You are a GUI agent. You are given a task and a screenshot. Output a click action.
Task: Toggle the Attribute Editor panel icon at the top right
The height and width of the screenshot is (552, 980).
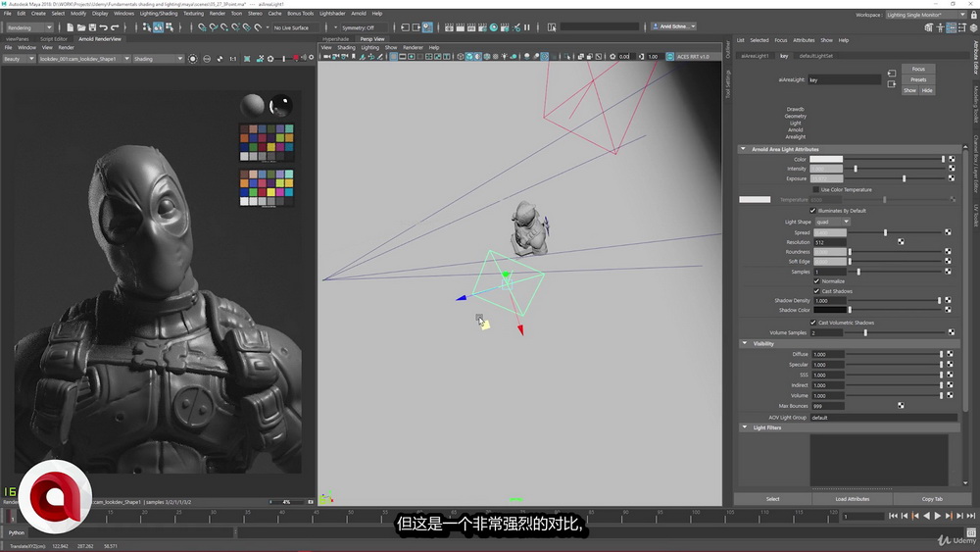point(952,27)
